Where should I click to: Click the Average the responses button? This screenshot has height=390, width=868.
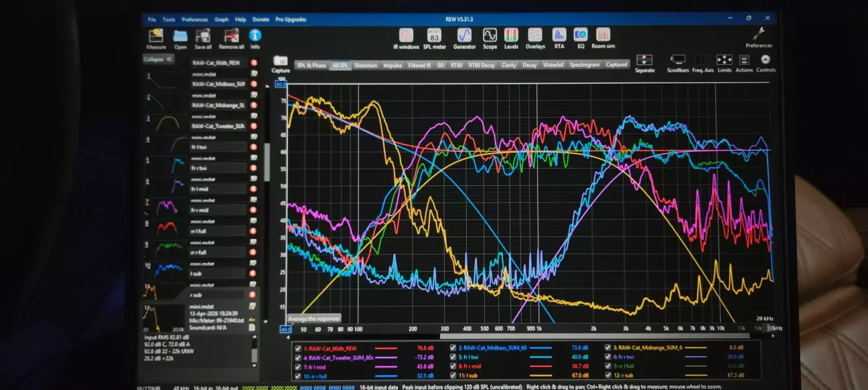(x=314, y=318)
